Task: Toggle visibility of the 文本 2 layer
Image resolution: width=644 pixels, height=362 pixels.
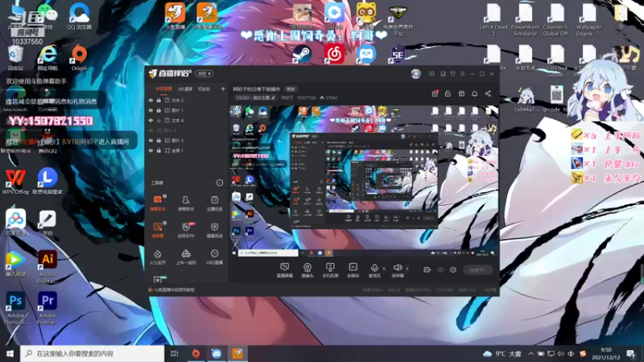Action: click(x=151, y=100)
